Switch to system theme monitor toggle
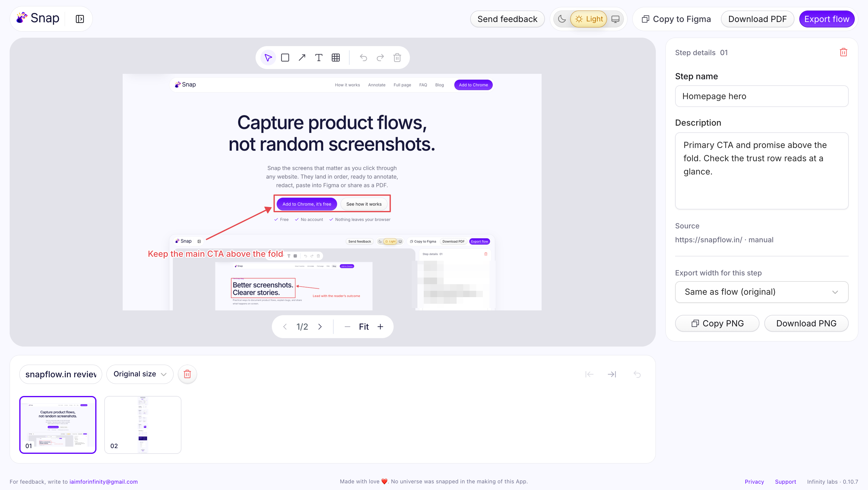 [615, 19]
